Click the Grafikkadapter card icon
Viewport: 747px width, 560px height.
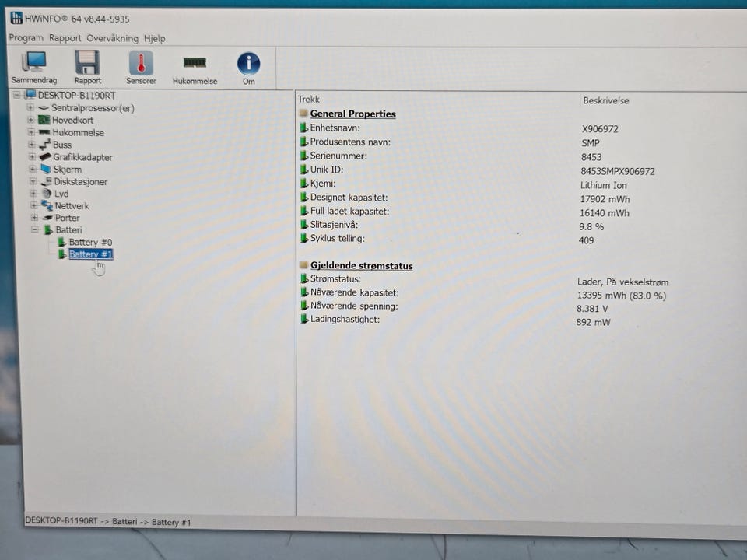[45, 156]
